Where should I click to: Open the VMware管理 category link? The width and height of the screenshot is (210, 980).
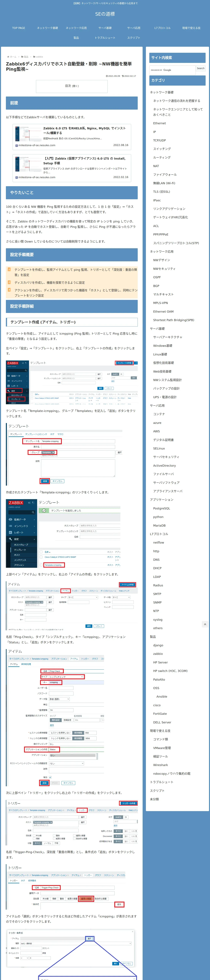(162, 748)
